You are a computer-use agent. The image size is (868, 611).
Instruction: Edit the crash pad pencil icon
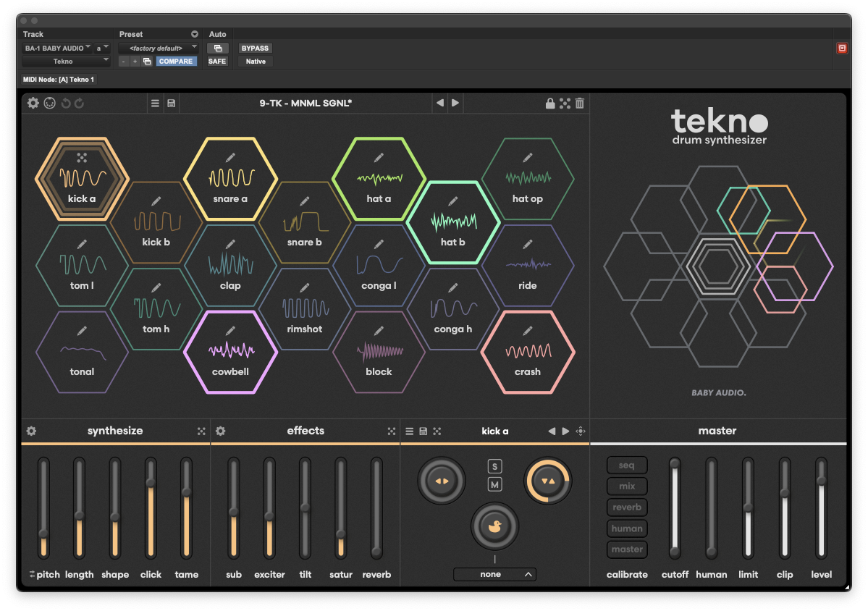pyautogui.click(x=528, y=331)
